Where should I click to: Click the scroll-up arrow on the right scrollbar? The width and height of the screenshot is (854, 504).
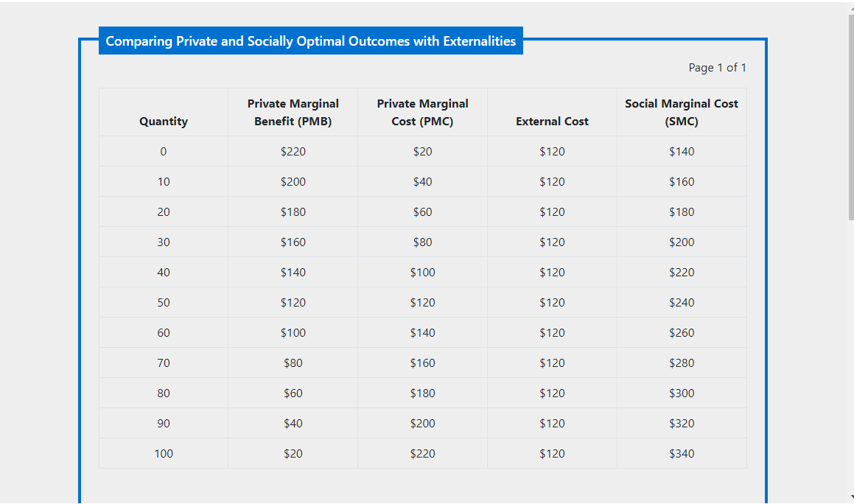tap(849, 7)
